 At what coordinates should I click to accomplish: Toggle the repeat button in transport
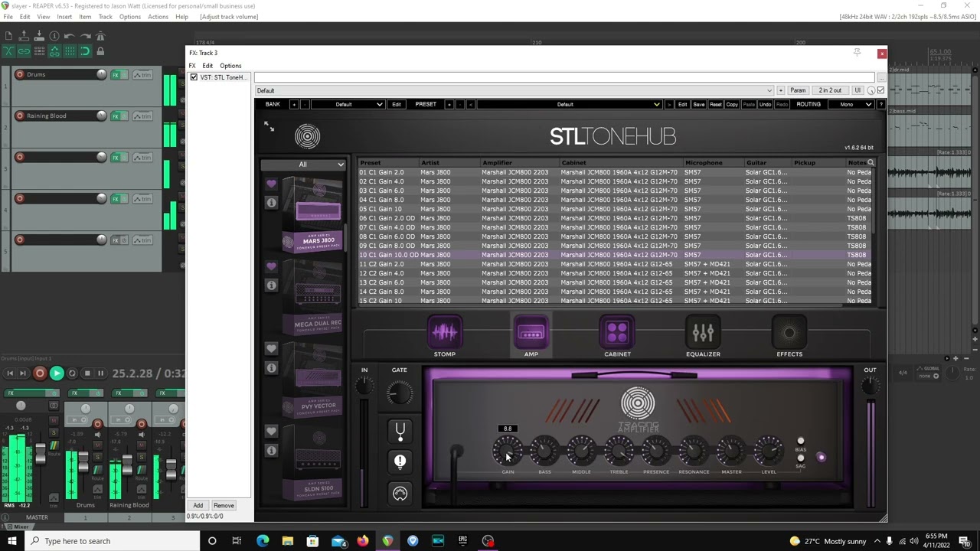click(x=72, y=373)
